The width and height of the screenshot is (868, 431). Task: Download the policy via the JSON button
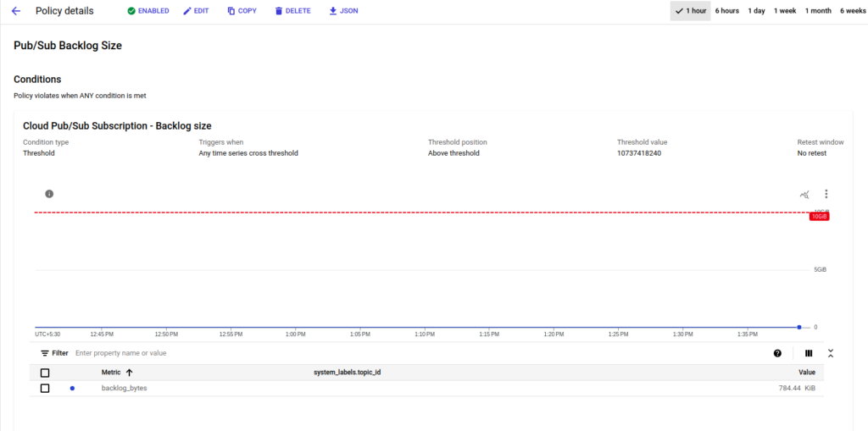click(x=343, y=11)
